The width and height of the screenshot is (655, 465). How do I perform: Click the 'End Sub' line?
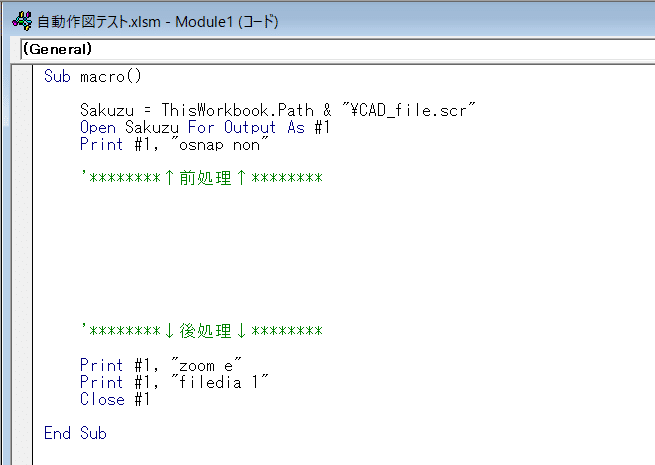75,433
